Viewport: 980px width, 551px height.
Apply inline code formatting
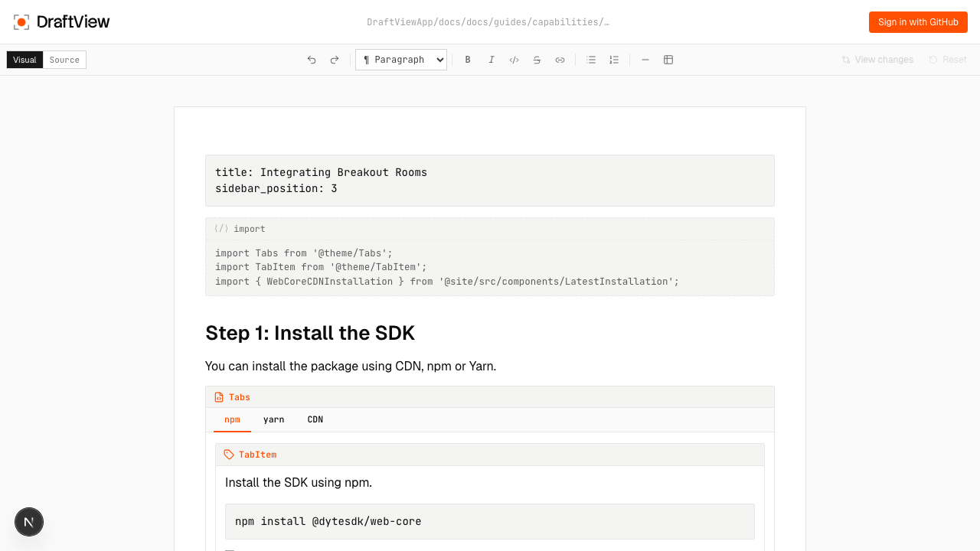click(x=514, y=60)
